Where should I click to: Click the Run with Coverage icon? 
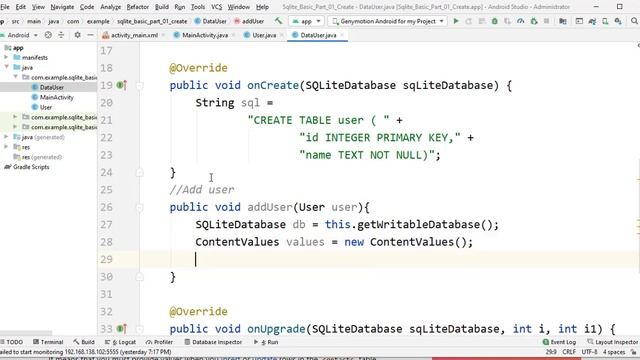pyautogui.click(x=507, y=21)
